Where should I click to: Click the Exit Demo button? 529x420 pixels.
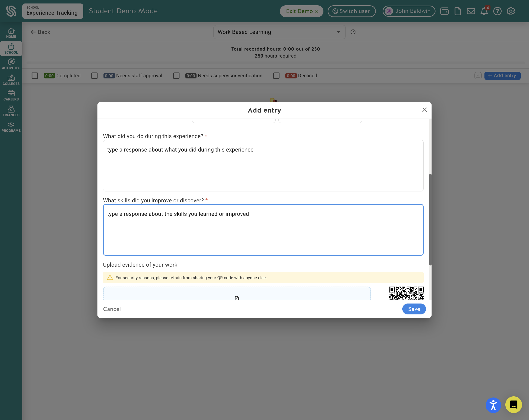point(302,11)
